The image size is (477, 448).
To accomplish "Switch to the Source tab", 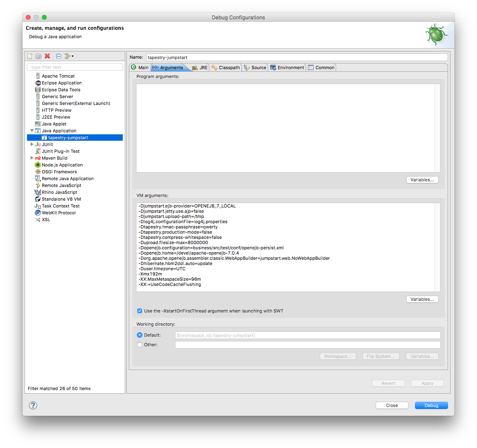I will pyautogui.click(x=255, y=68).
